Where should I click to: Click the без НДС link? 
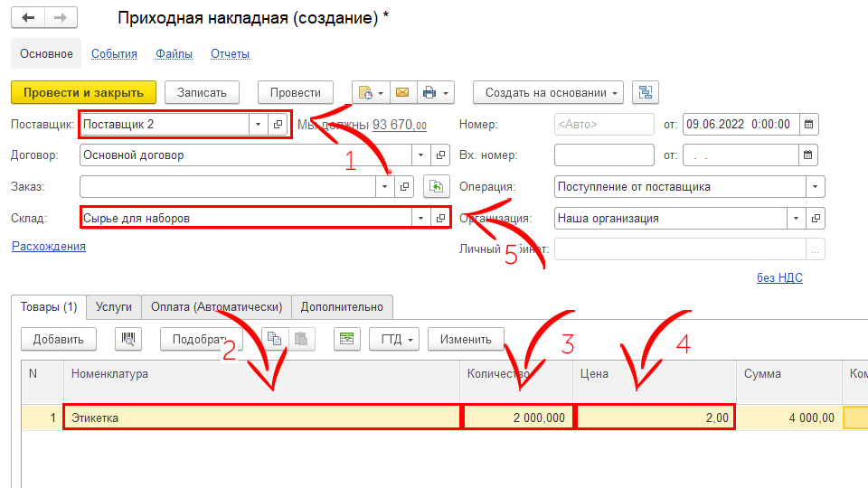[x=779, y=277]
